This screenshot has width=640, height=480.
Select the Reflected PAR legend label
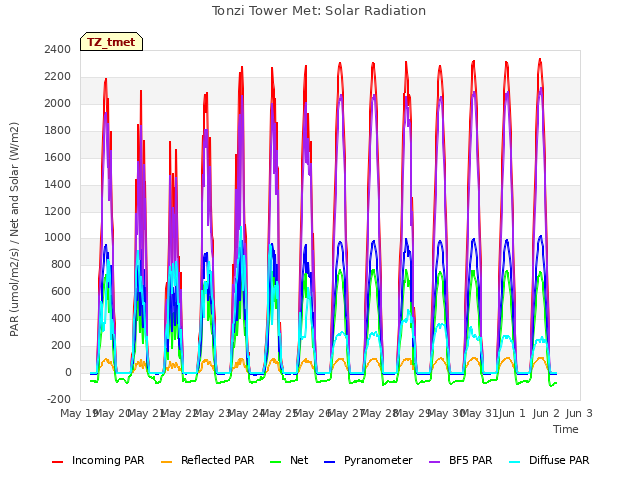tap(218, 460)
